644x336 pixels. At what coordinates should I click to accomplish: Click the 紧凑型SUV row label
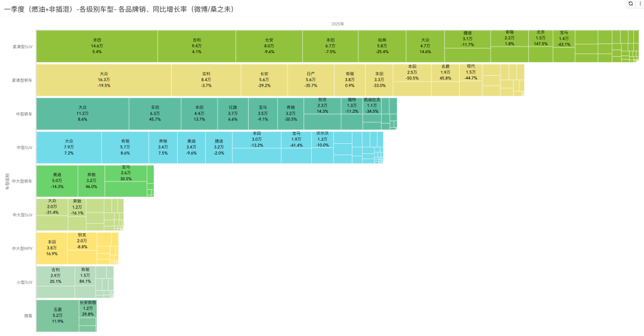point(22,47)
